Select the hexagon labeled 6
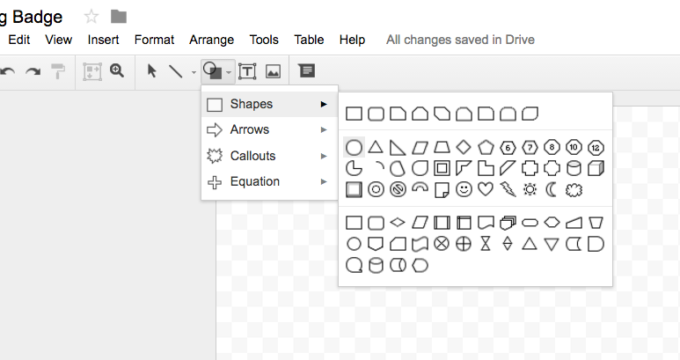The image size is (680, 360). (508, 147)
